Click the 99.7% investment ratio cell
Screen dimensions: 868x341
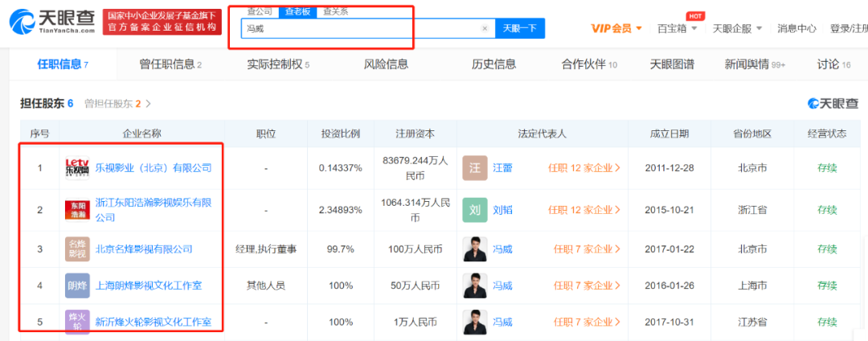pos(341,249)
